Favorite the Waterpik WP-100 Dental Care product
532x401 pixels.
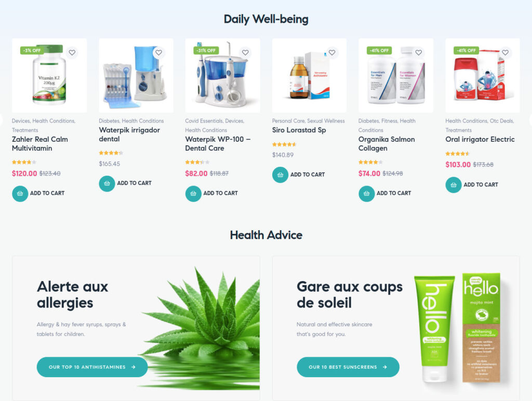[245, 52]
